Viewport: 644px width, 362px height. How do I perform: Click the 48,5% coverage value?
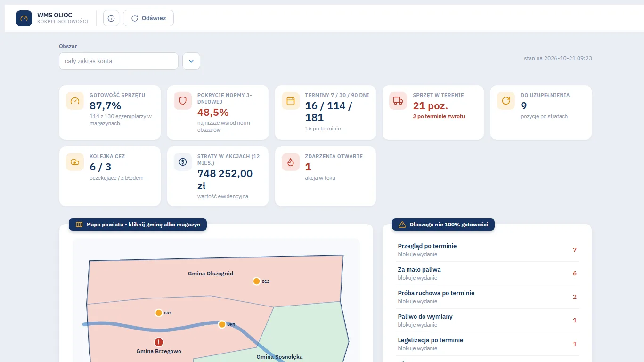pos(213,112)
